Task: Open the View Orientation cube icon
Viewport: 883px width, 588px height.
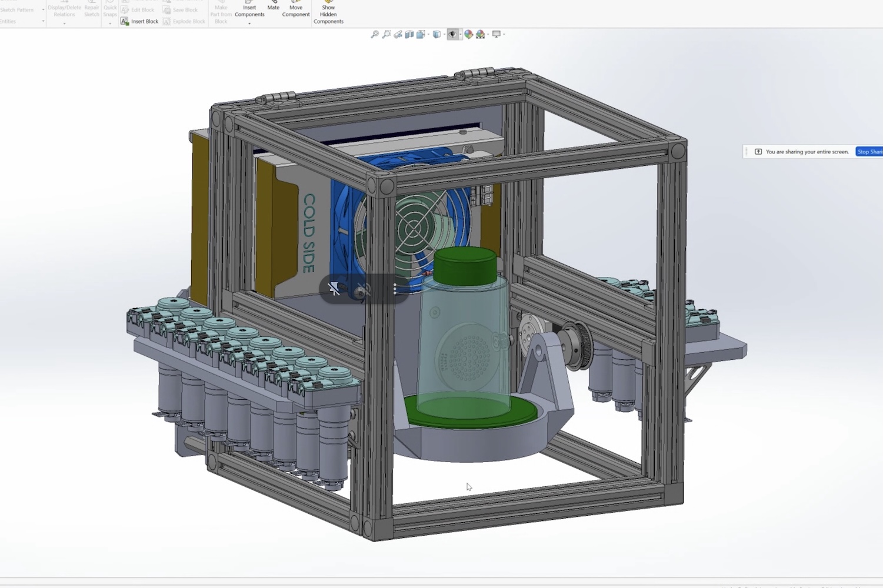Action: click(x=421, y=35)
